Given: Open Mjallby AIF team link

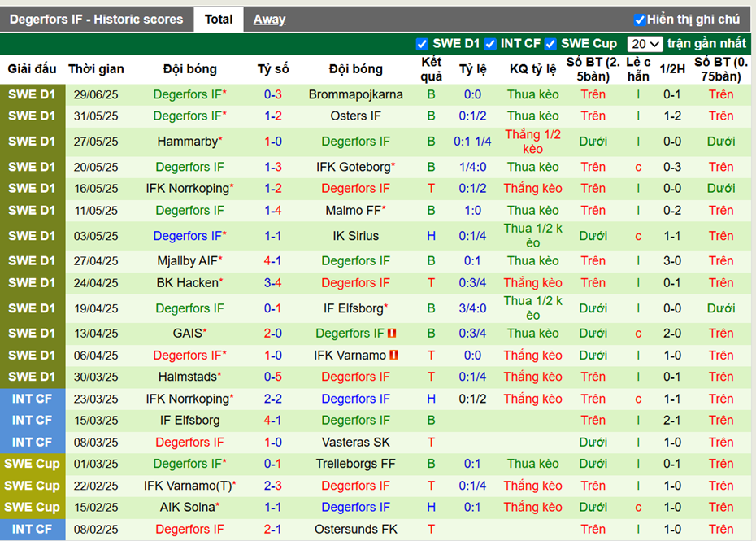Looking at the screenshot, I should (188, 260).
